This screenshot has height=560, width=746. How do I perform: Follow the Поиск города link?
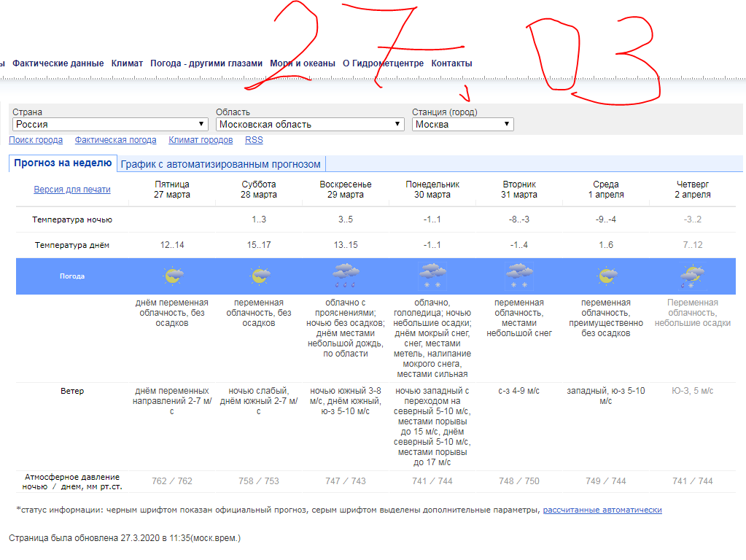pos(36,140)
